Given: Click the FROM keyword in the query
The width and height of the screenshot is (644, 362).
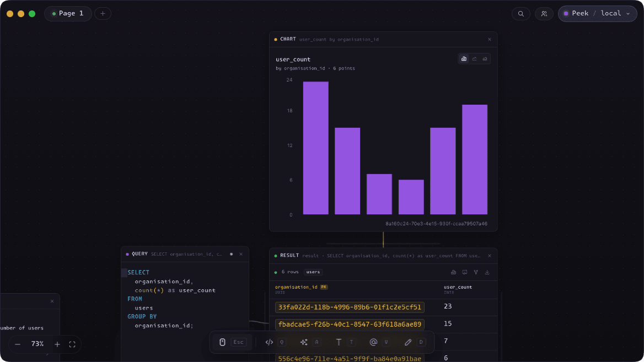Looking at the screenshot, I should (135, 299).
